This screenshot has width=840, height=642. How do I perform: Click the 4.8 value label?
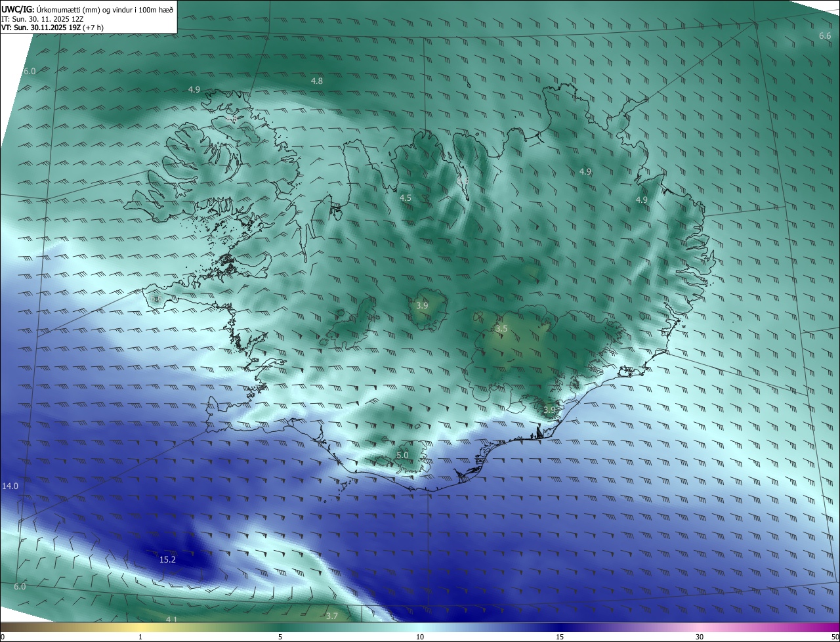click(317, 81)
